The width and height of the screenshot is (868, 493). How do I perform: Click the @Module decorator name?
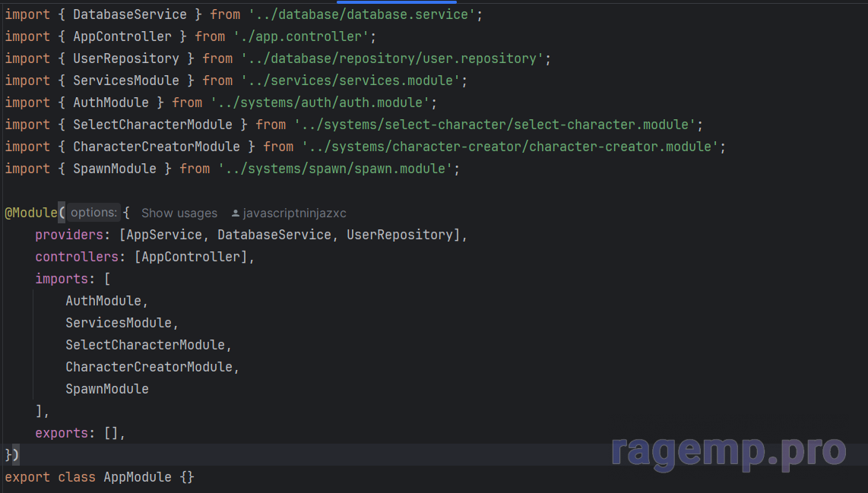(x=31, y=213)
